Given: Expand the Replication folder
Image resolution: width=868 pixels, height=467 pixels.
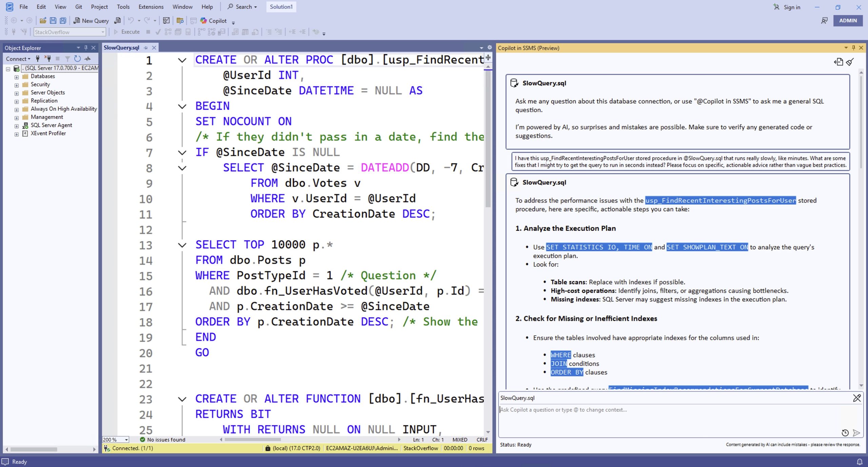Looking at the screenshot, I should (x=16, y=101).
